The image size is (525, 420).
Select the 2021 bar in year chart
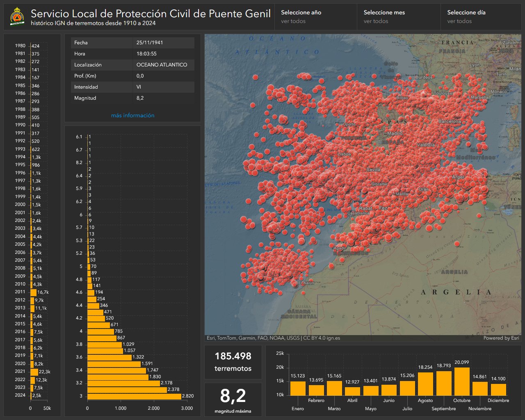[34, 372]
